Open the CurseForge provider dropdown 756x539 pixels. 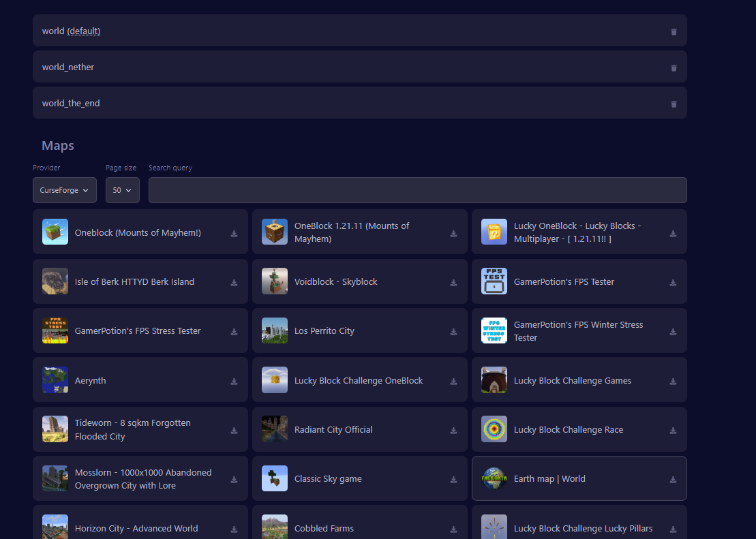pyautogui.click(x=65, y=190)
